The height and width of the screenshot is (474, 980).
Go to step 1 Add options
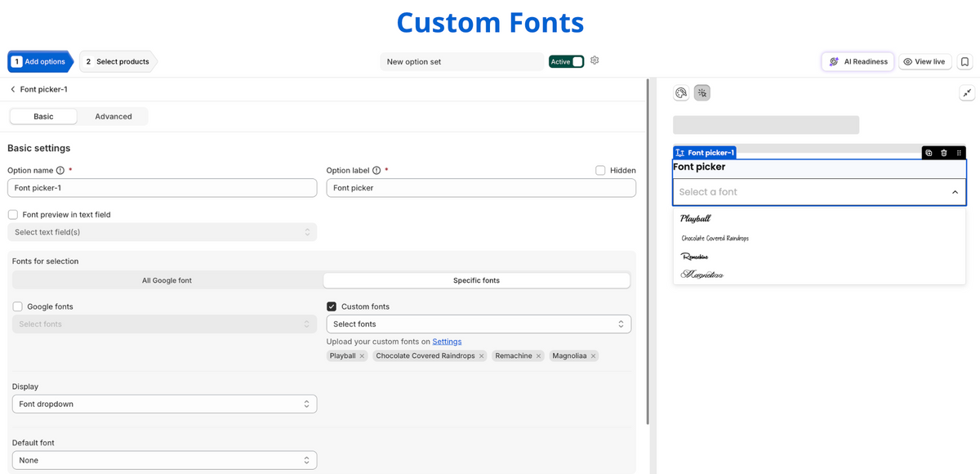pos(41,61)
